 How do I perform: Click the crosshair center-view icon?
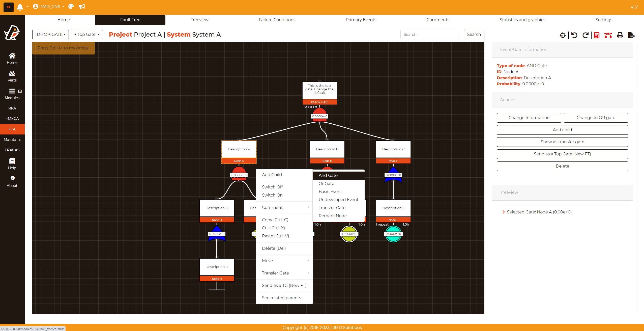[x=563, y=35]
